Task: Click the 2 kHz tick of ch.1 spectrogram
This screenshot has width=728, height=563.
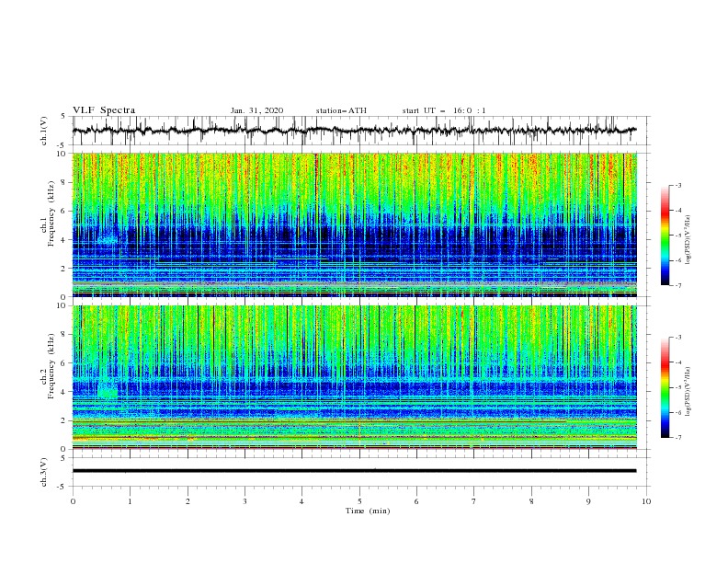Action: pyautogui.click(x=65, y=269)
